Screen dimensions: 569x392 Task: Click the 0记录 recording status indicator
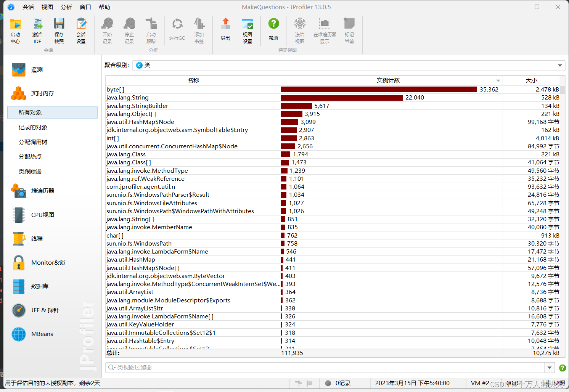click(338, 383)
